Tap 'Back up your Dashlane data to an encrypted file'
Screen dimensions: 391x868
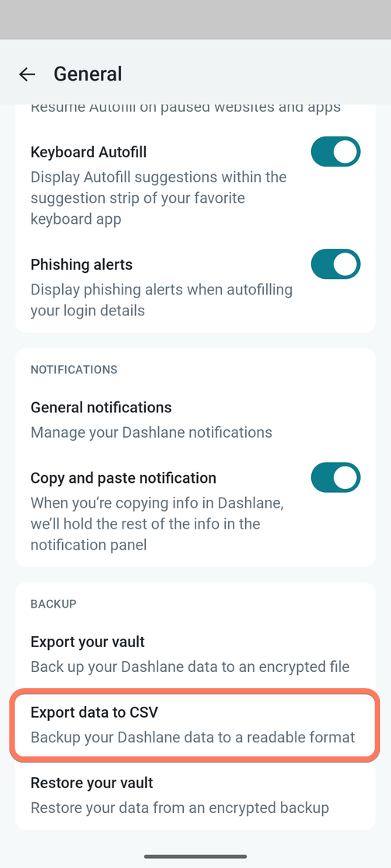pyautogui.click(x=190, y=666)
